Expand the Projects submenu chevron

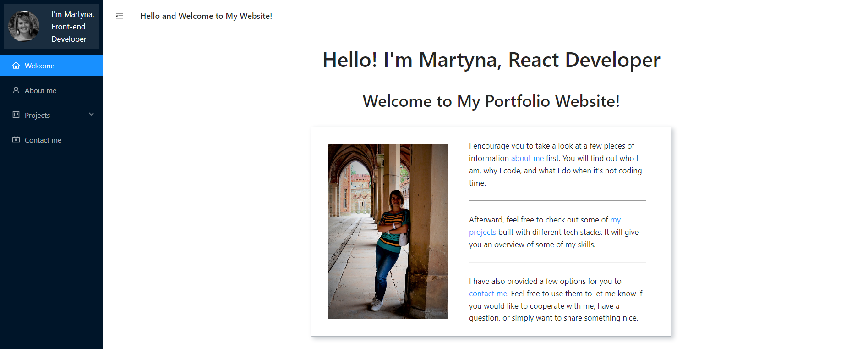(91, 115)
